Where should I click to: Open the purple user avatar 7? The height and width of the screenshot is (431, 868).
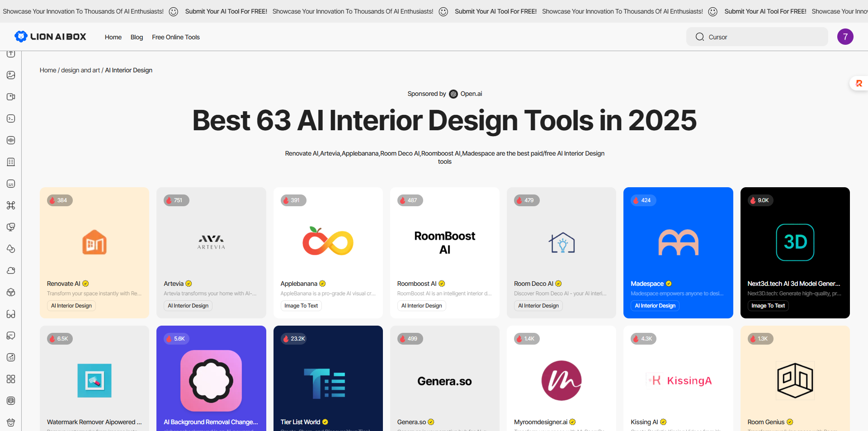(845, 37)
